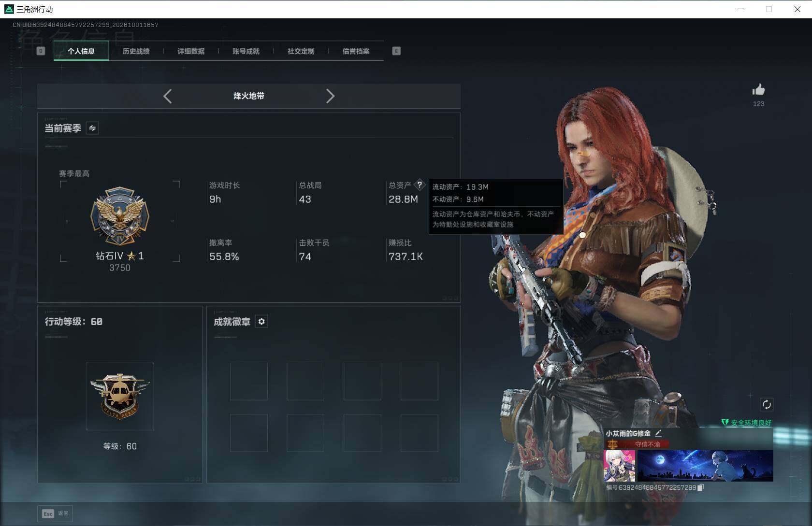Click the player name 小苁雨的G修金
The width and height of the screenshot is (812, 526).
click(x=628, y=433)
